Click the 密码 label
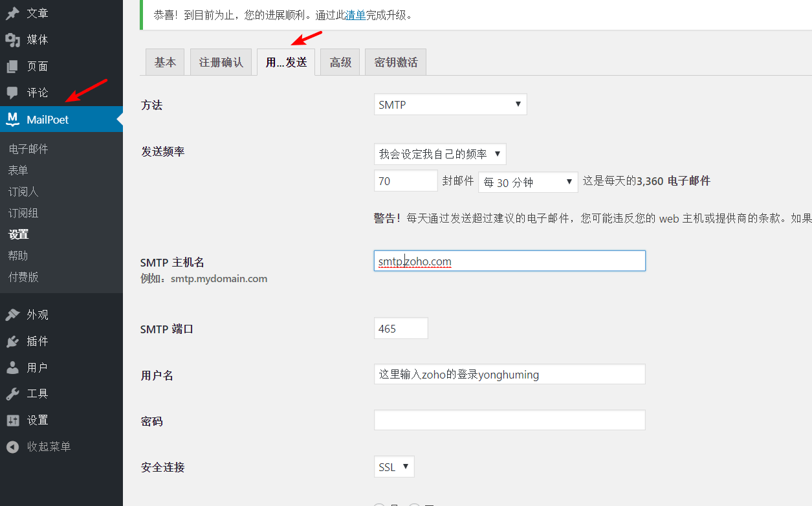 pyautogui.click(x=151, y=421)
